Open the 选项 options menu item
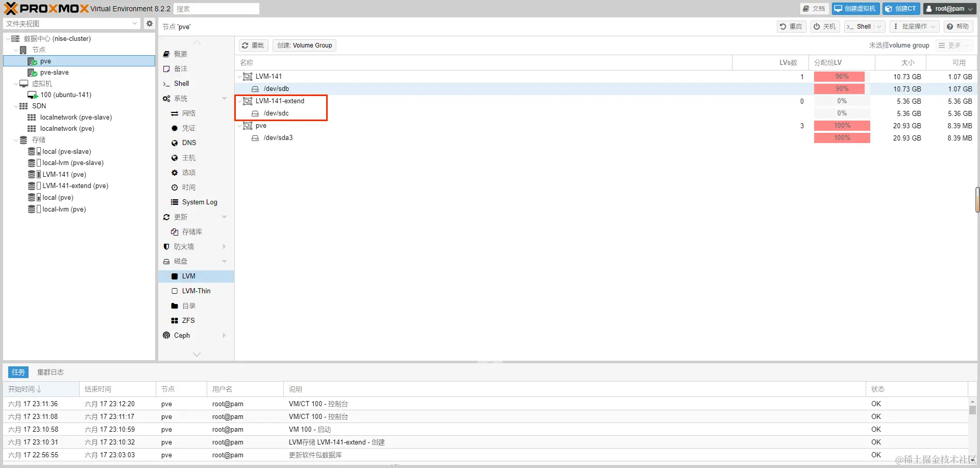 pyautogui.click(x=197, y=173)
